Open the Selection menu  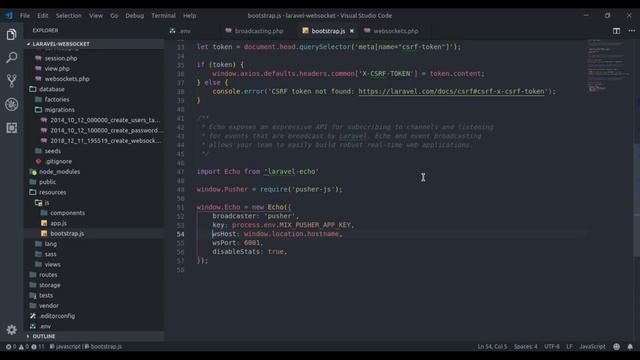click(69, 16)
